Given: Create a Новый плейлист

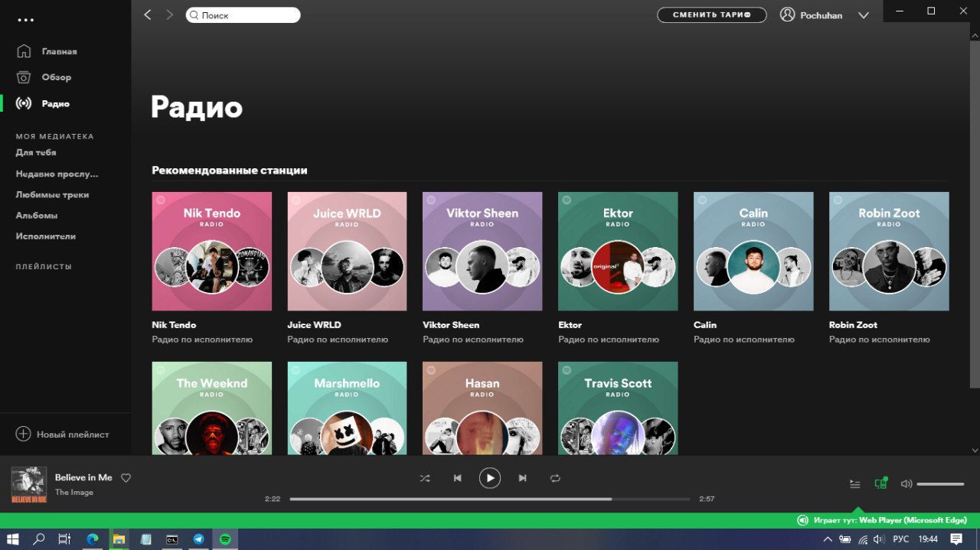Looking at the screenshot, I should click(63, 434).
